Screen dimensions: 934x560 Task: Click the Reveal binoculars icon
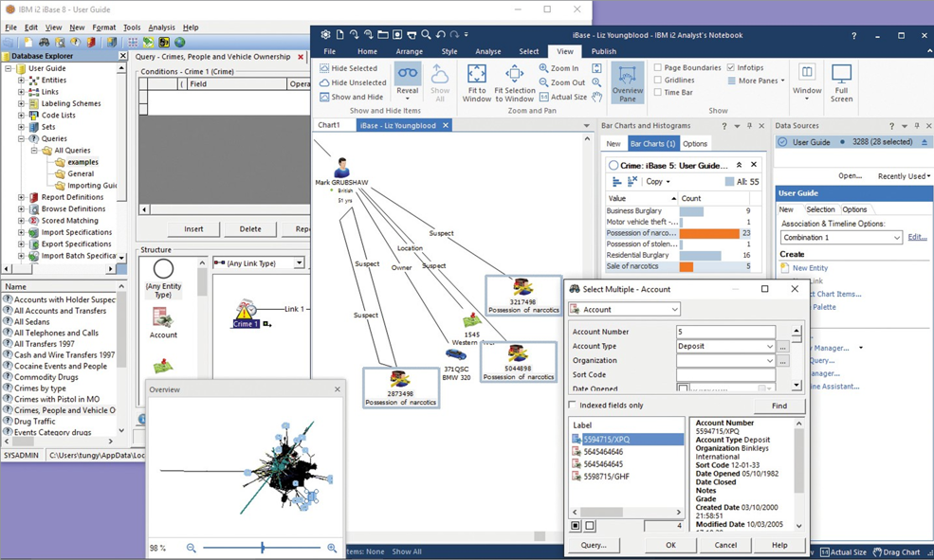tap(407, 74)
